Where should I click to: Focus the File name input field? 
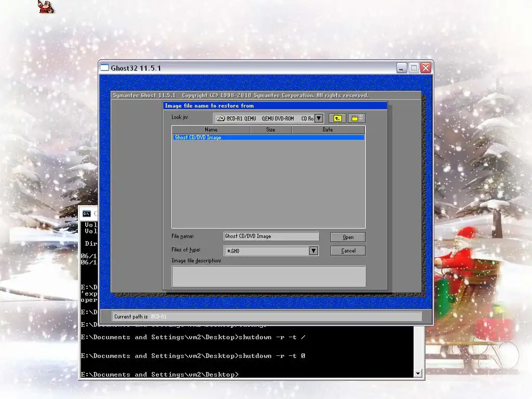[x=271, y=236]
